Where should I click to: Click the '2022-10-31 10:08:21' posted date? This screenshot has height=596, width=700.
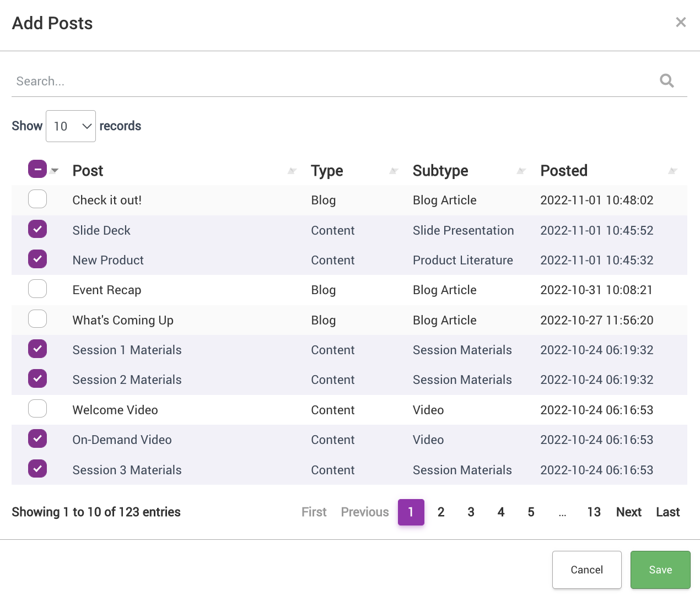(x=596, y=290)
